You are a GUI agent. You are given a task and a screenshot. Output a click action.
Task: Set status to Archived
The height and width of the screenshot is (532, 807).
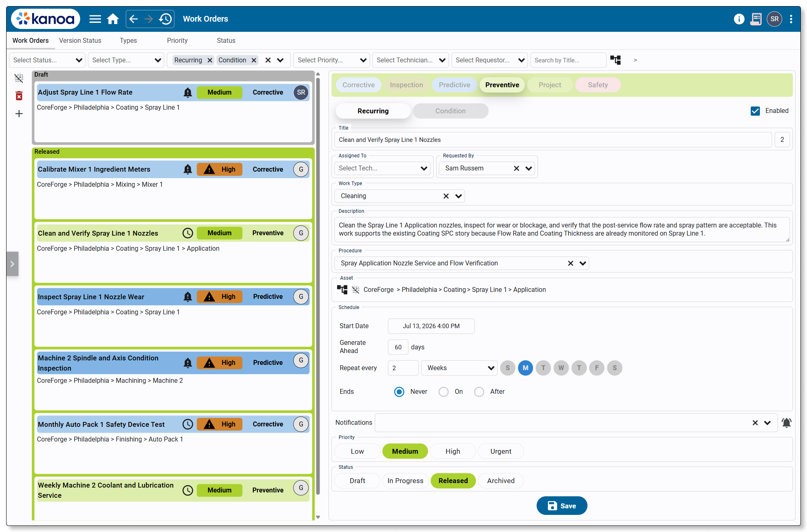pos(501,481)
